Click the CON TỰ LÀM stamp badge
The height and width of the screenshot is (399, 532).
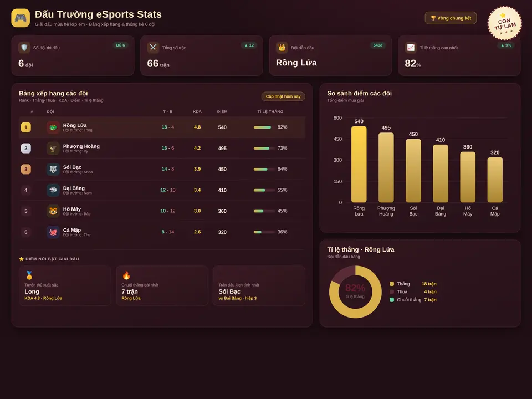point(504,23)
